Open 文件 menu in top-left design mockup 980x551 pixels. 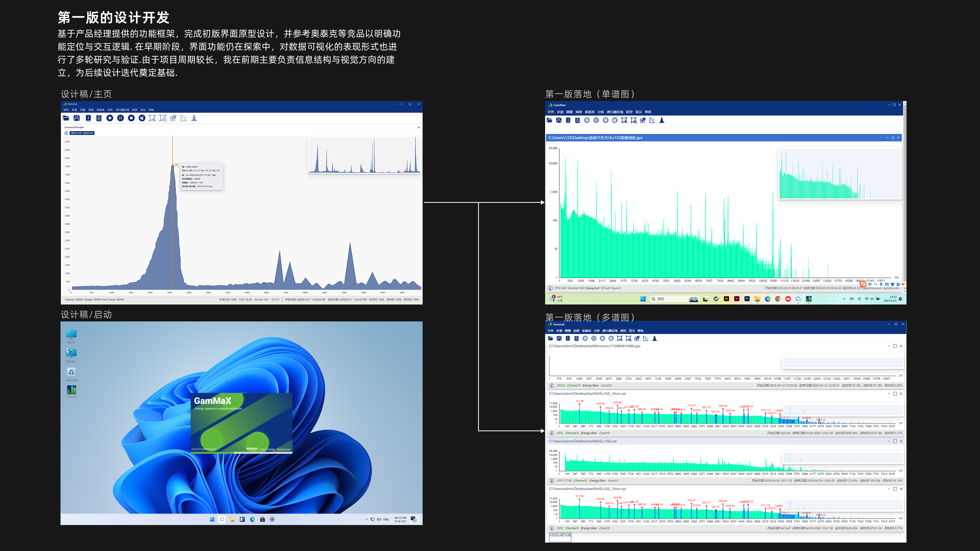click(x=66, y=110)
